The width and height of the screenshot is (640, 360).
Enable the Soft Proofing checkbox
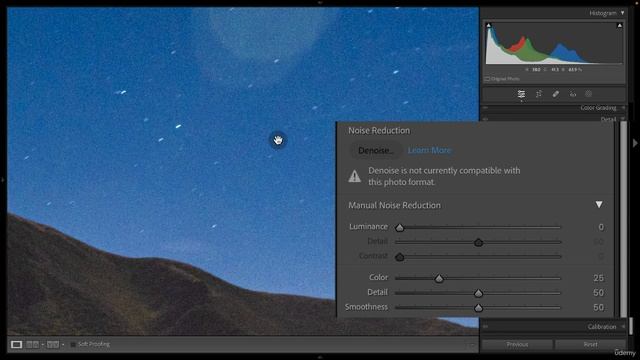click(73, 344)
